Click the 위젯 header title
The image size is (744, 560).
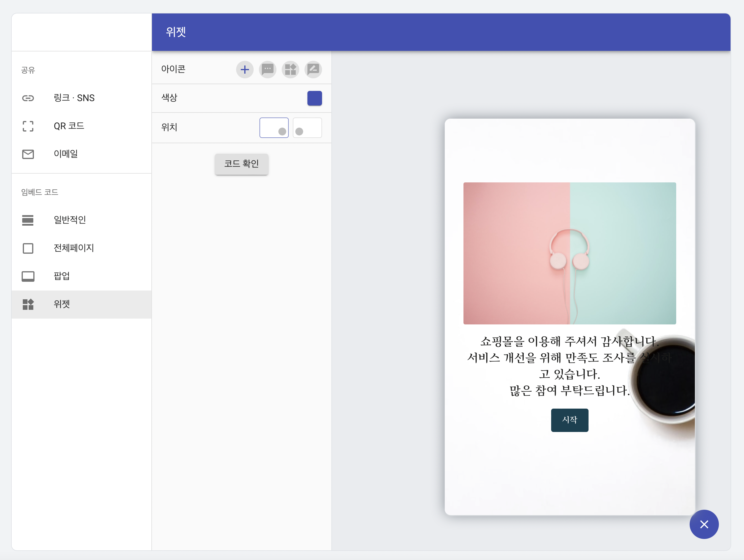[176, 32]
